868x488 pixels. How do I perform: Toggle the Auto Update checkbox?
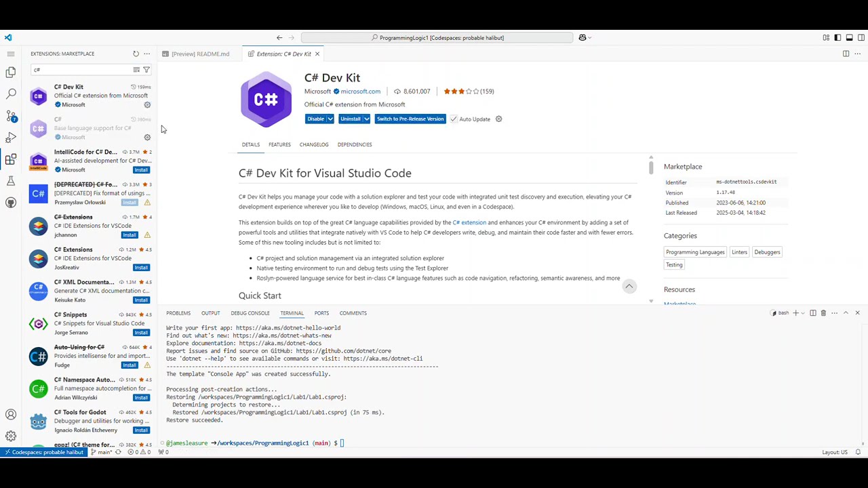coord(454,119)
